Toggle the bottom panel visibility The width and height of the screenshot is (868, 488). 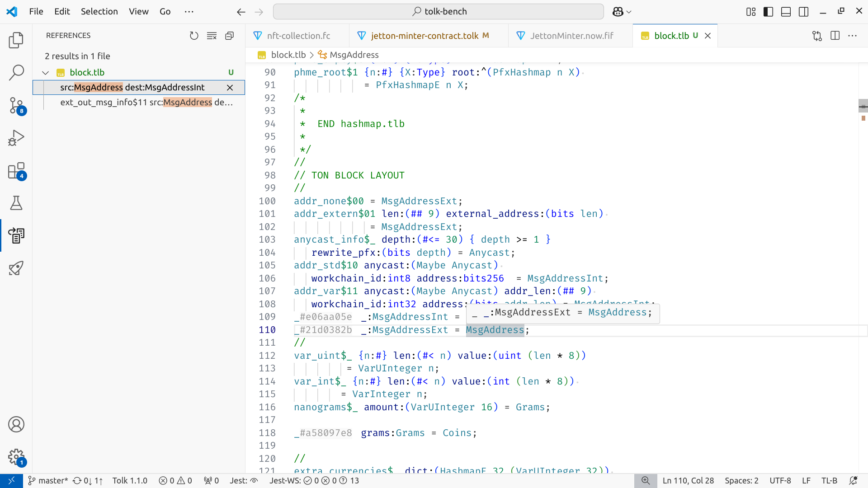pyautogui.click(x=786, y=12)
